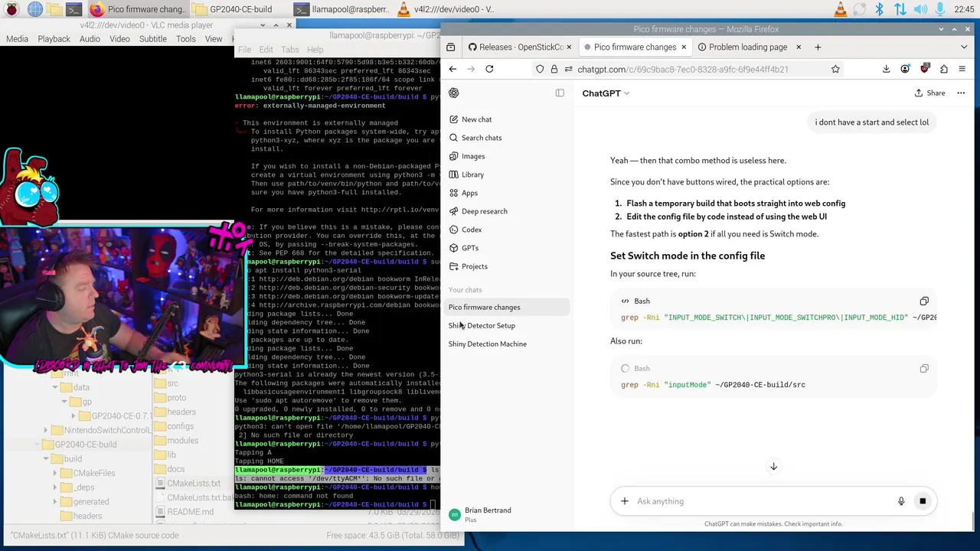980x551 pixels.
Task: Open Search chats in ChatGPT sidebar
Action: coord(508,138)
